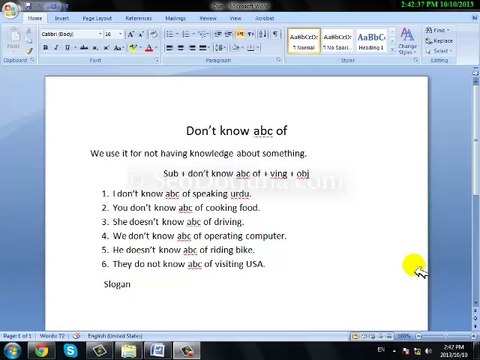Click the Shrink Font icon
This screenshot has width=480, height=360.
tap(141, 34)
